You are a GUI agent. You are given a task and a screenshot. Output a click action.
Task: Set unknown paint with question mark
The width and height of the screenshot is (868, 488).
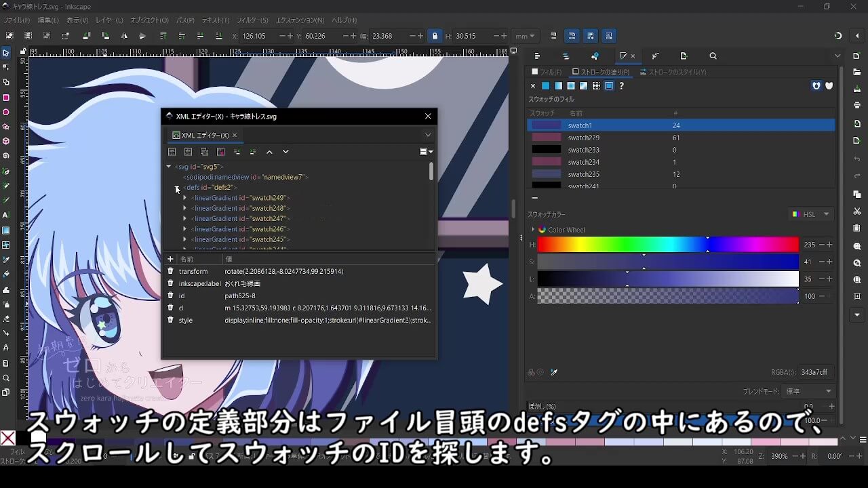pos(621,86)
